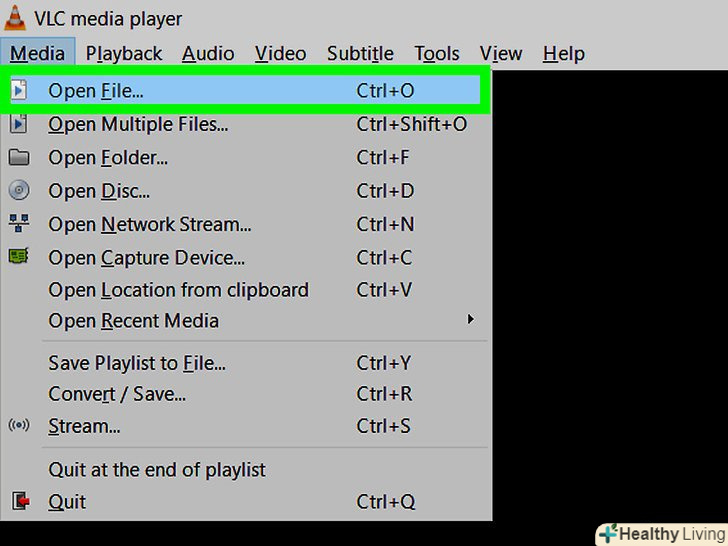Open the Playback menu
Image resolution: width=728 pixels, height=546 pixels.
coord(124,54)
